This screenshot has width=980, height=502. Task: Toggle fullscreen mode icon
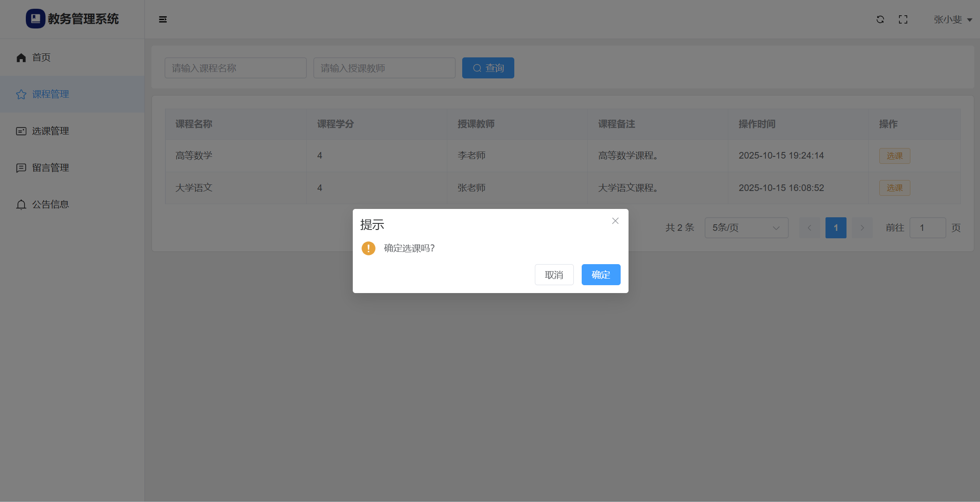(x=903, y=19)
